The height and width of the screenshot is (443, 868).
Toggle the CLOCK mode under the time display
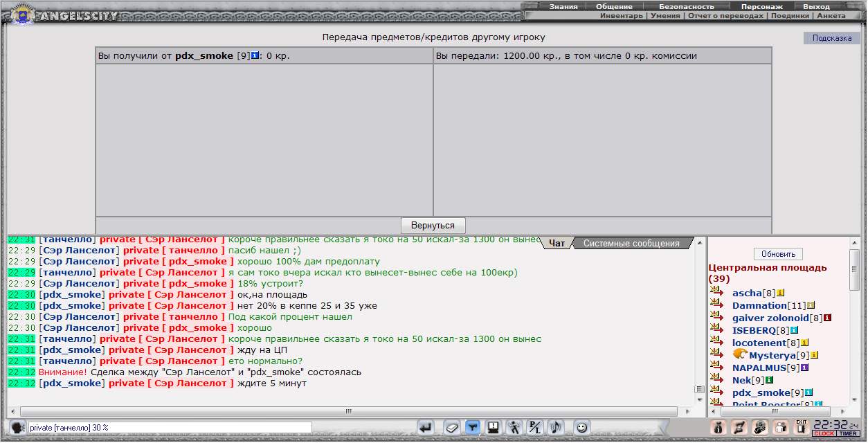pyautogui.click(x=824, y=434)
